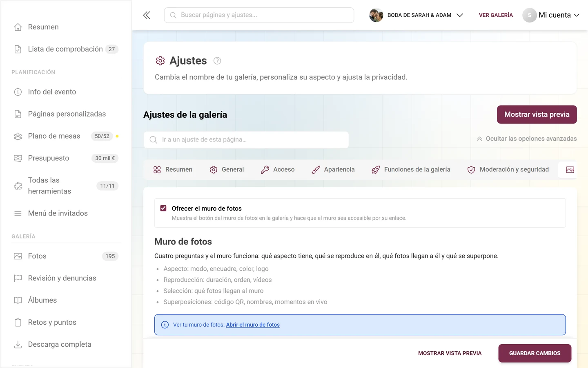Open the Apariencia tab
This screenshot has height=368, width=588.
[333, 170]
